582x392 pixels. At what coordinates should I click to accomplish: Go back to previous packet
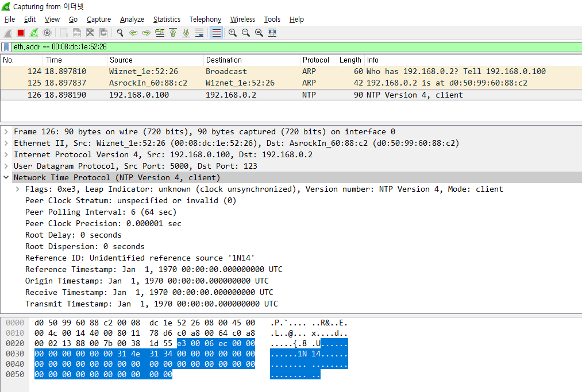coord(133,33)
